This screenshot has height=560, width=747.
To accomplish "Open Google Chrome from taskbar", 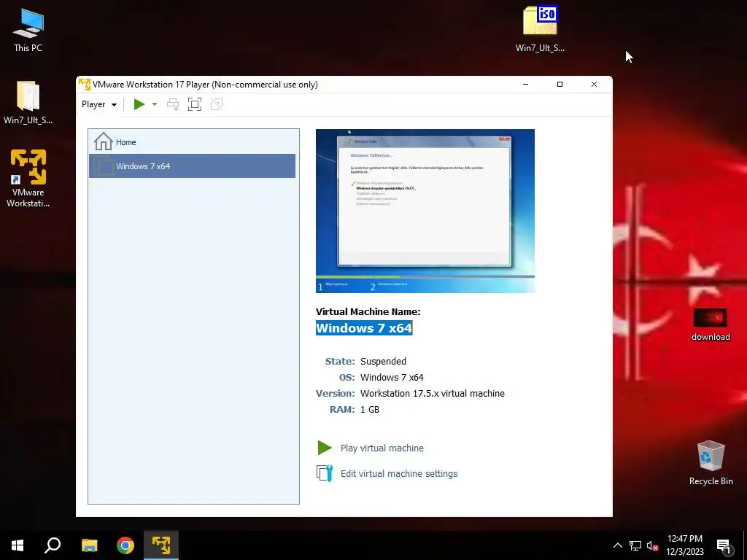I will click(x=125, y=545).
